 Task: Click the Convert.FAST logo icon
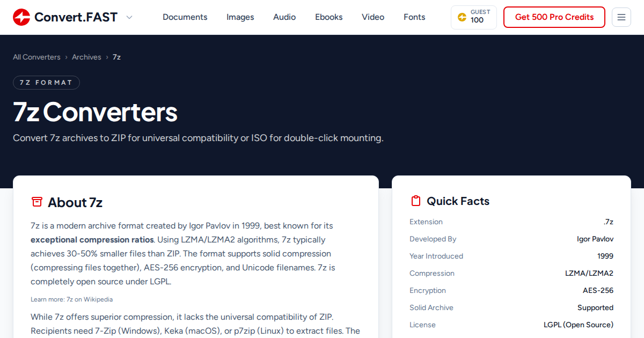click(21, 17)
